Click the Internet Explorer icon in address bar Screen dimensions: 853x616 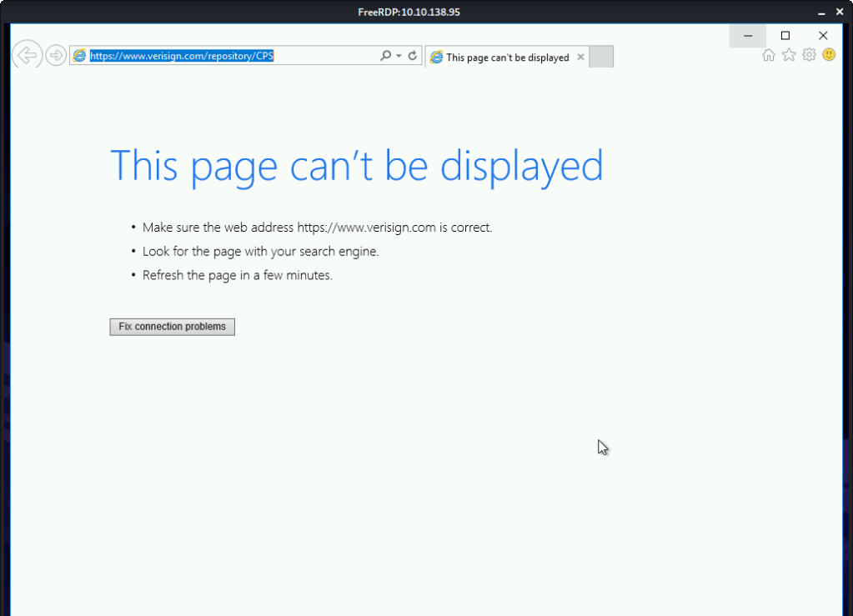point(80,56)
